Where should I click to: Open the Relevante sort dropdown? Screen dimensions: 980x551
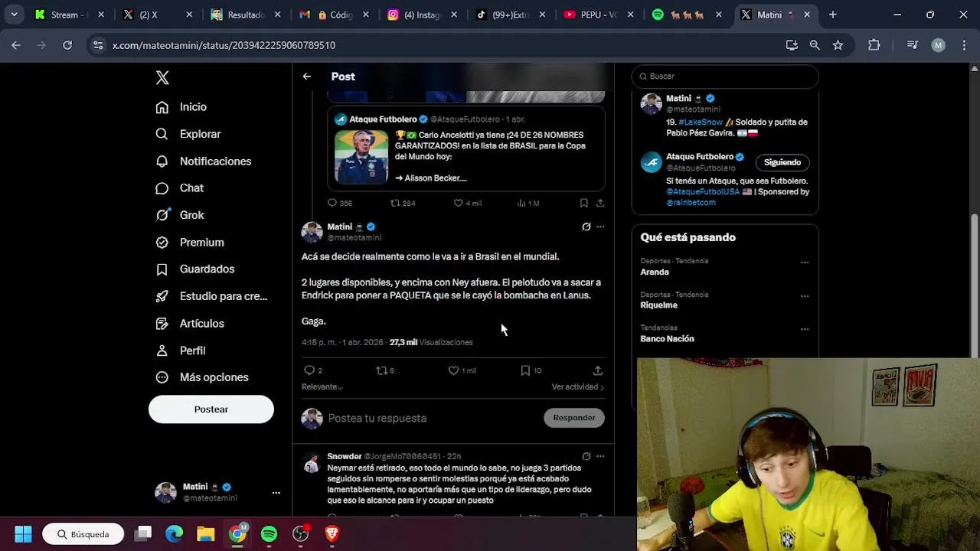coord(322,387)
